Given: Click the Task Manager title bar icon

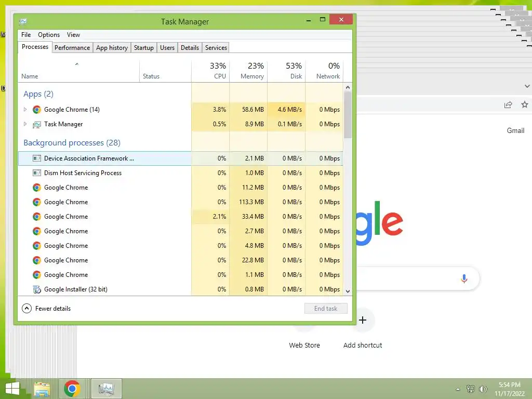Looking at the screenshot, I should 23,22.
